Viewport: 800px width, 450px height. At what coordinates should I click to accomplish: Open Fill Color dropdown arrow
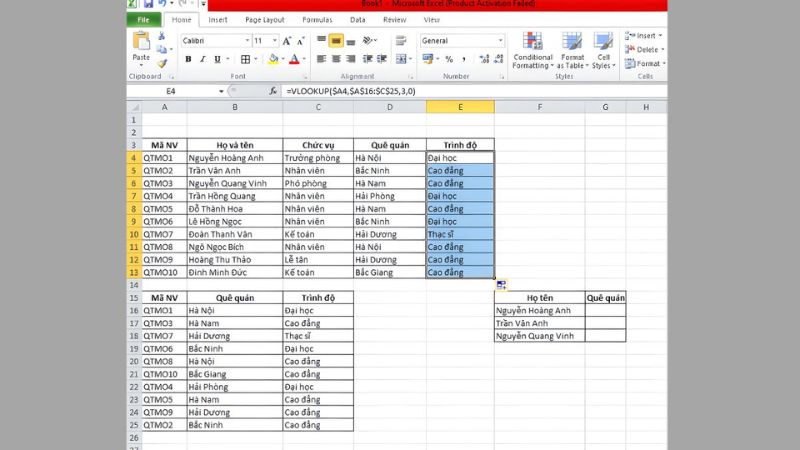(283, 59)
